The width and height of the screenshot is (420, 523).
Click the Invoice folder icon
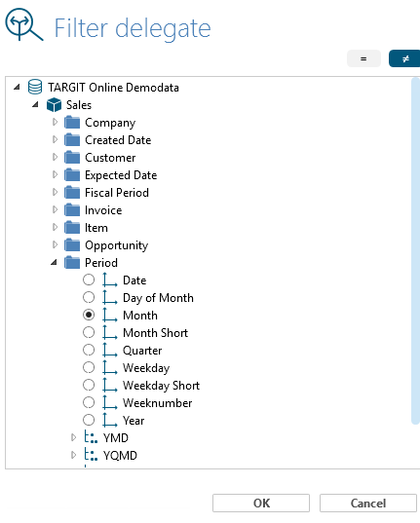pyautogui.click(x=72, y=210)
